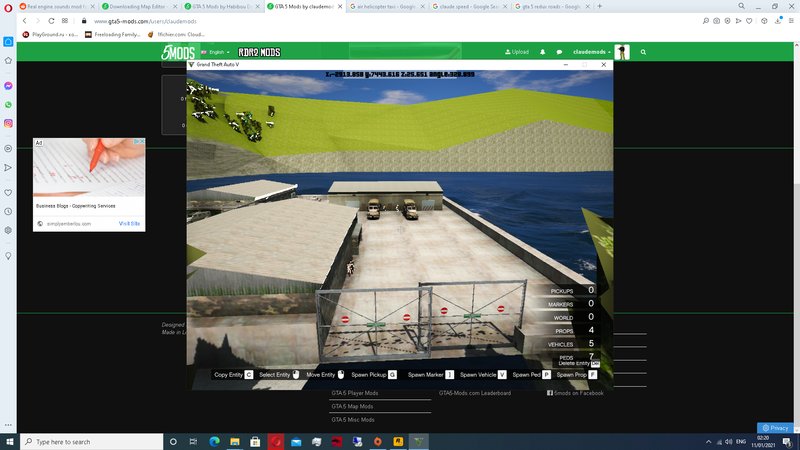
Task: Open the Windows Start menu
Action: 9,441
